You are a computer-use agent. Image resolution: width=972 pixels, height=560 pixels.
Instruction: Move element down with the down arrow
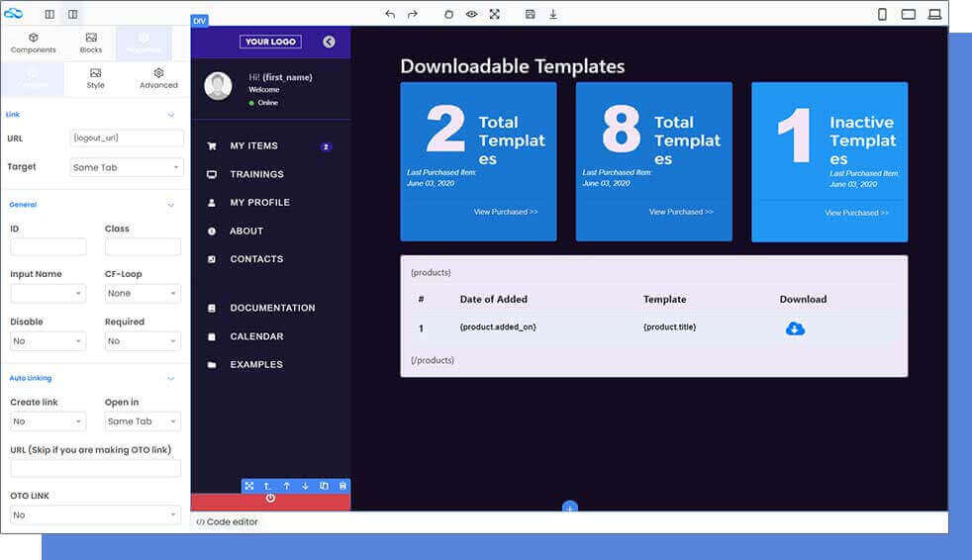pyautogui.click(x=305, y=486)
